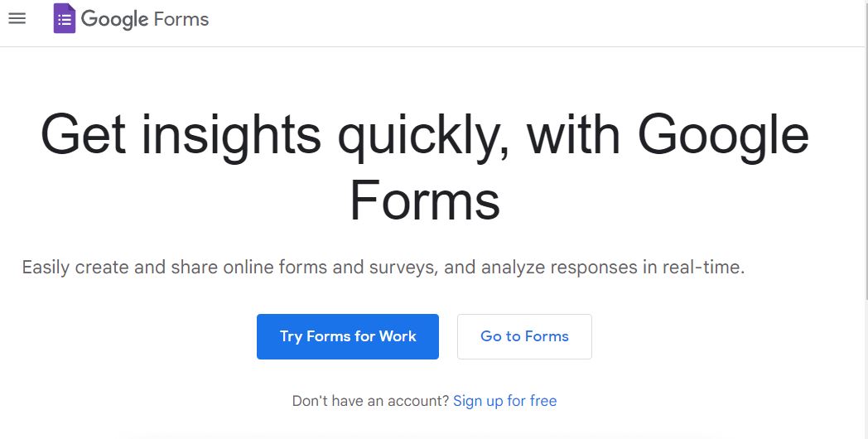Click "Forms" on the headline's second line
Screen dimensions: 868x439
(425, 200)
